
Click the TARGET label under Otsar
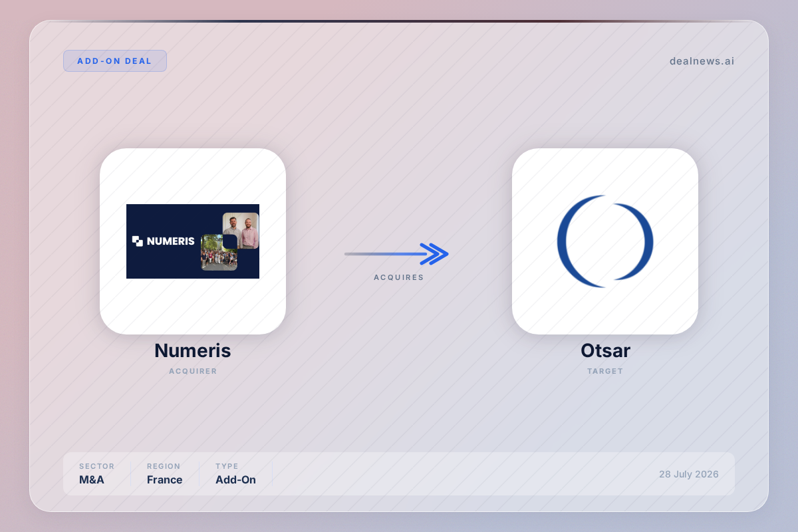point(605,371)
